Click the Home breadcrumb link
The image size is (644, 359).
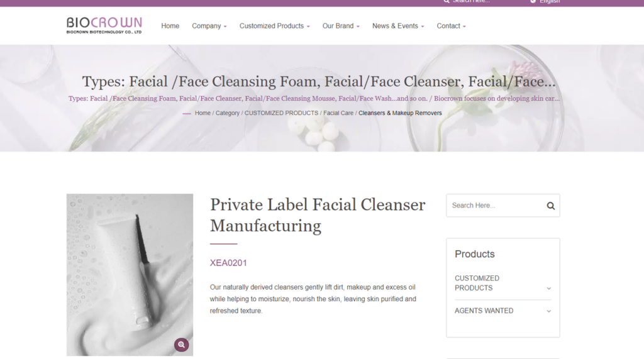[203, 113]
